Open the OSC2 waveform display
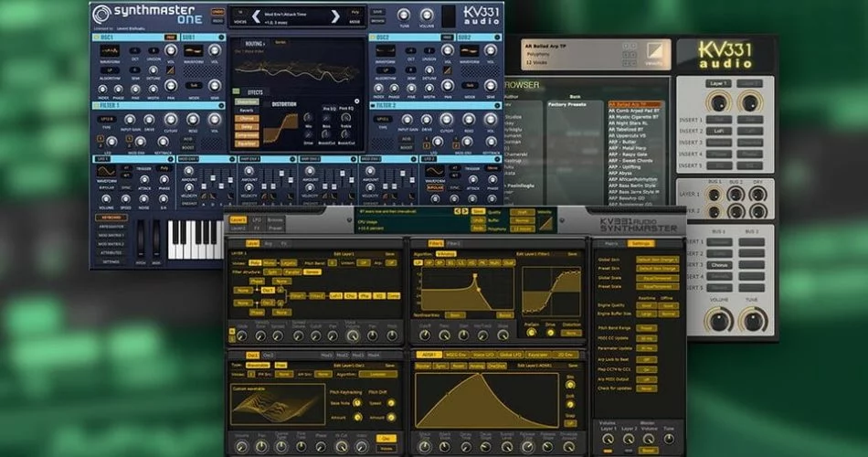868x457 pixels. point(385,51)
